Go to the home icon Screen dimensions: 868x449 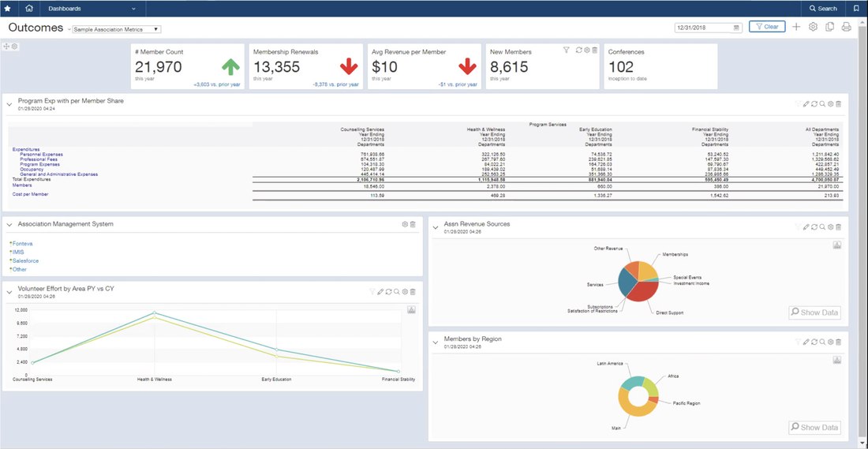pyautogui.click(x=29, y=9)
